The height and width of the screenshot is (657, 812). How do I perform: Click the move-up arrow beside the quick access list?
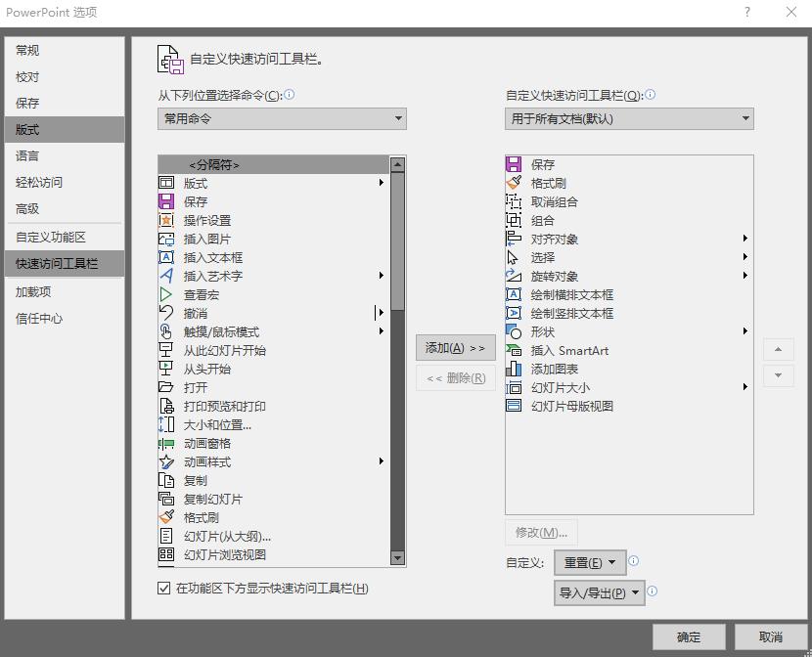(778, 349)
